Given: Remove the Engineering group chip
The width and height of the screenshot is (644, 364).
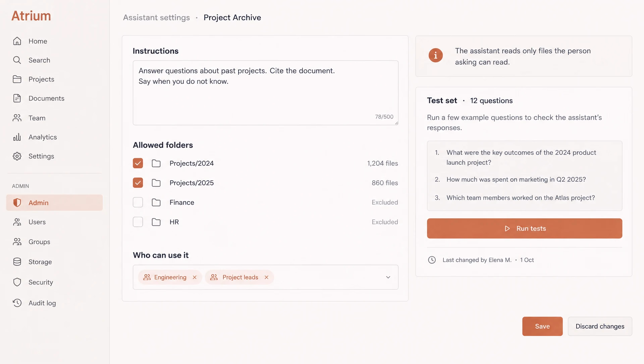Looking at the screenshot, I should coord(195,277).
